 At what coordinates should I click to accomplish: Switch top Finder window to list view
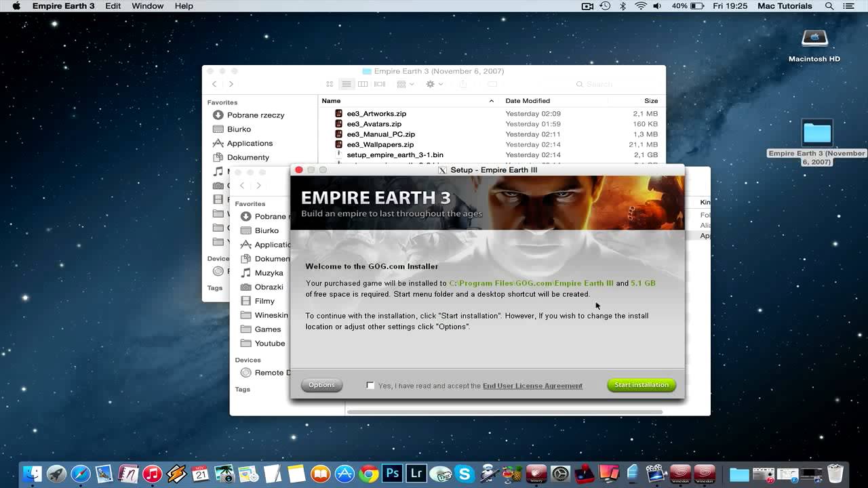point(347,84)
